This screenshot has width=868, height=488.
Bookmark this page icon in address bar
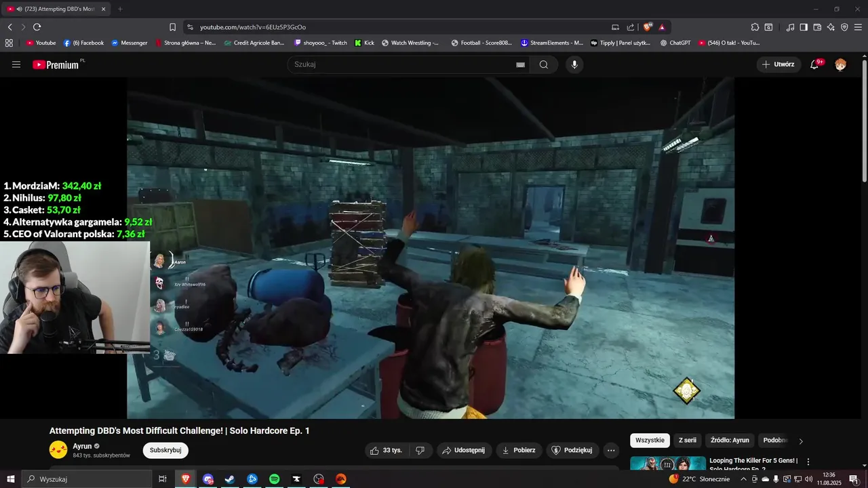pyautogui.click(x=172, y=27)
